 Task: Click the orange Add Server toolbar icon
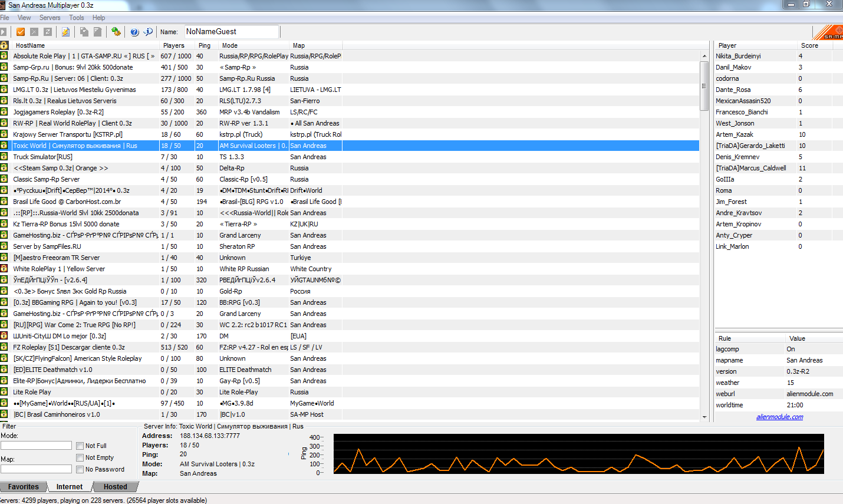point(21,32)
